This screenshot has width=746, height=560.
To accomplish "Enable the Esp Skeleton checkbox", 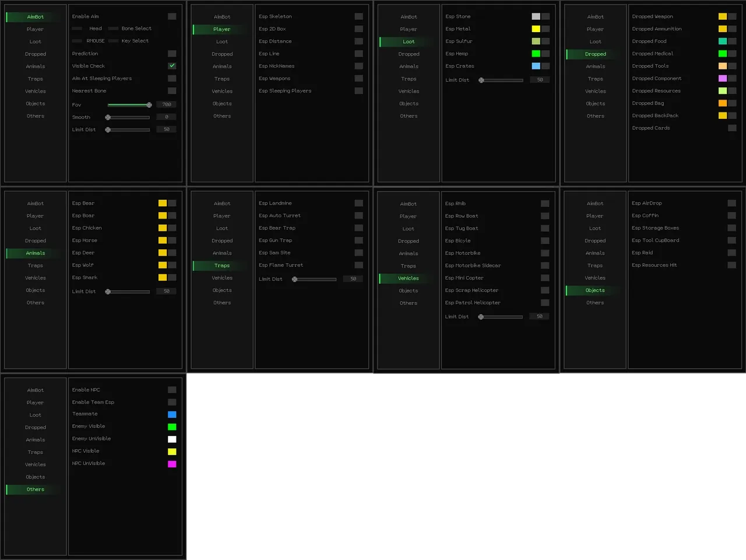I will tap(358, 16).
